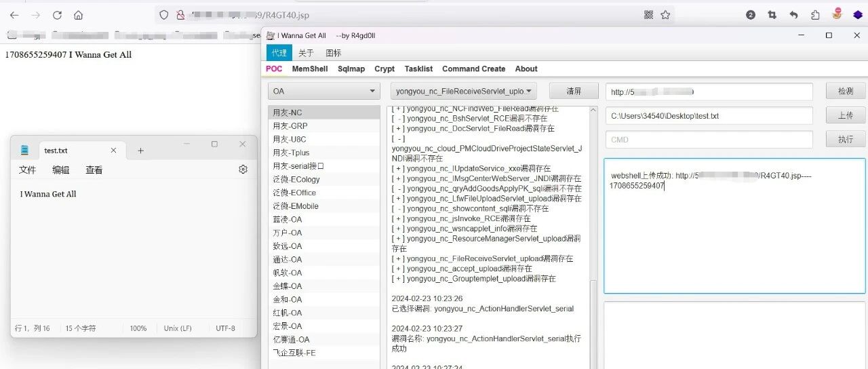Select 致远-OA in the product list
868x369 pixels.
click(x=324, y=246)
